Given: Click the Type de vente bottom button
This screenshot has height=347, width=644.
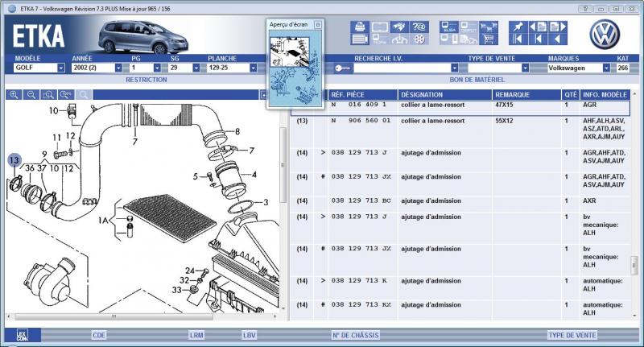Looking at the screenshot, I should (572, 335).
